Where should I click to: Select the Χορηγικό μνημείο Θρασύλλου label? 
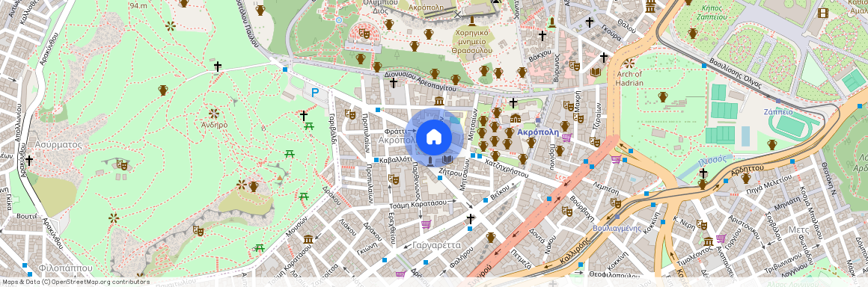472,41
